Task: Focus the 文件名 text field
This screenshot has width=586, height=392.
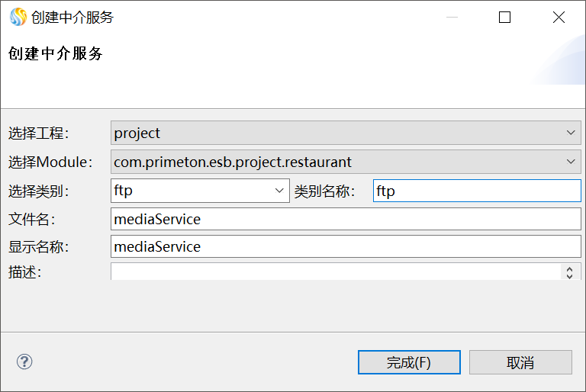Action: point(346,220)
